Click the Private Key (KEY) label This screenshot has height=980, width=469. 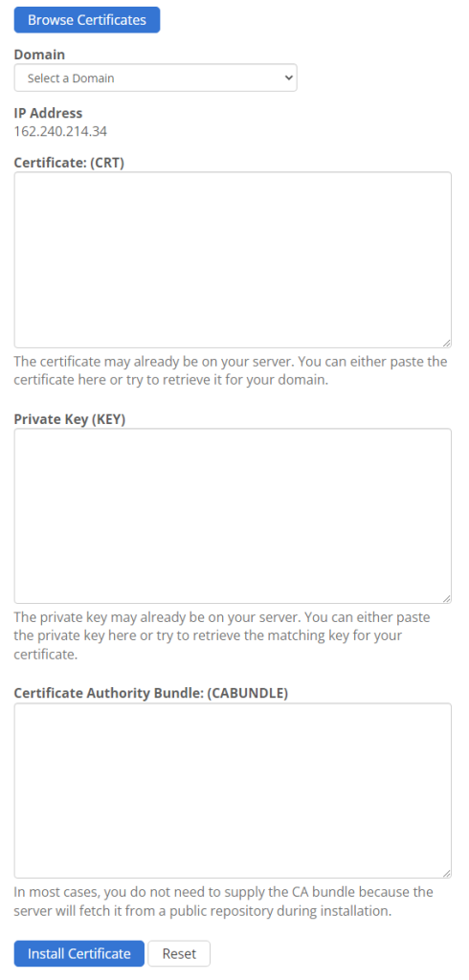click(x=70, y=419)
